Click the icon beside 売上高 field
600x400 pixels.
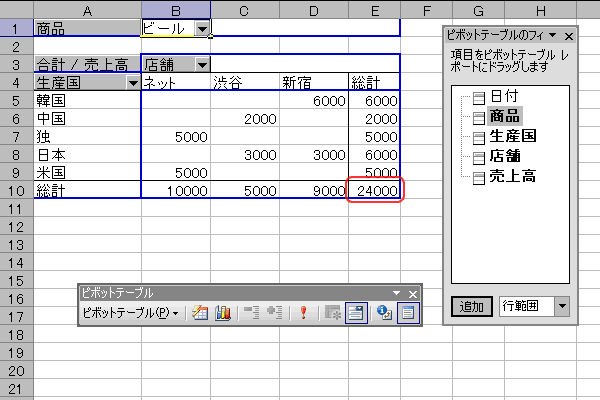pyautogui.click(x=478, y=178)
